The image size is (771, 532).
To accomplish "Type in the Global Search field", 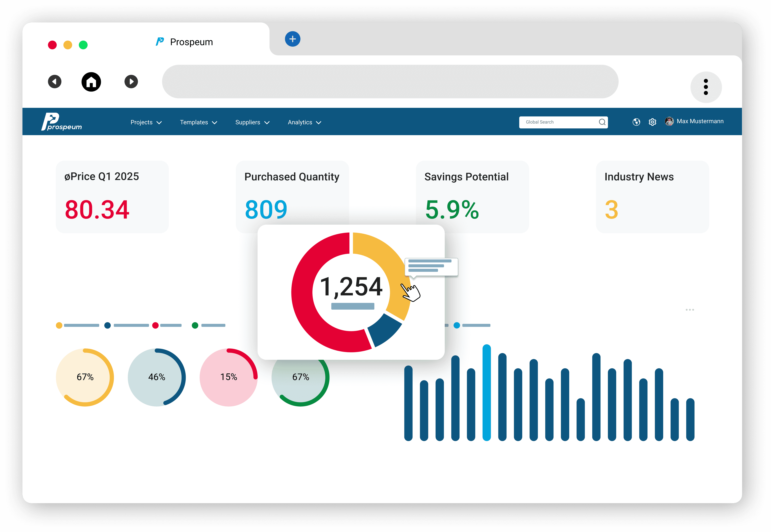I will (557, 122).
